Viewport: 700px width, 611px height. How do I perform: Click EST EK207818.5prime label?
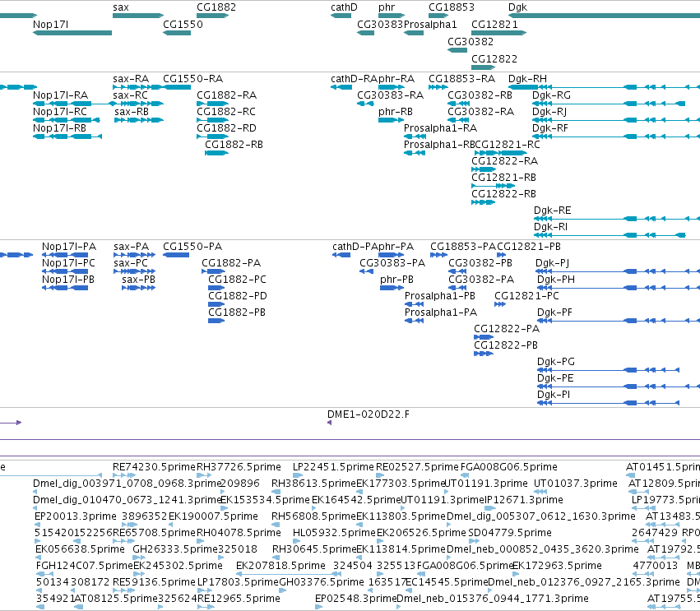[x=280, y=566]
